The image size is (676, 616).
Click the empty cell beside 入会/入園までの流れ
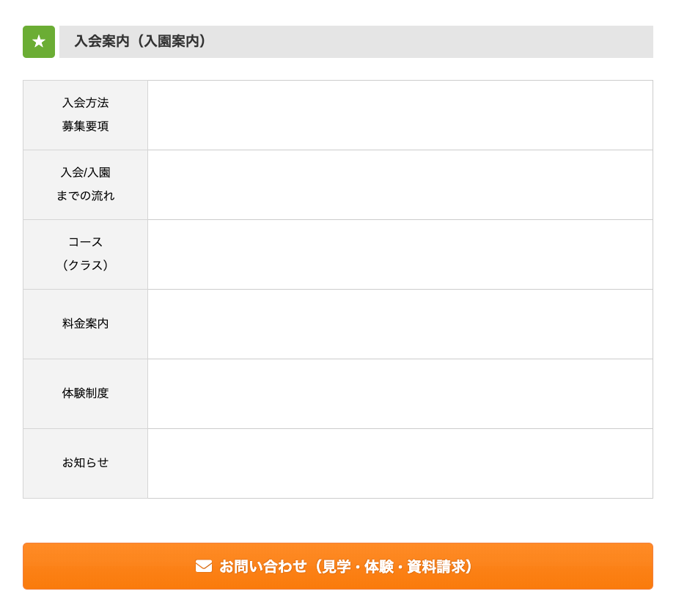click(x=400, y=185)
